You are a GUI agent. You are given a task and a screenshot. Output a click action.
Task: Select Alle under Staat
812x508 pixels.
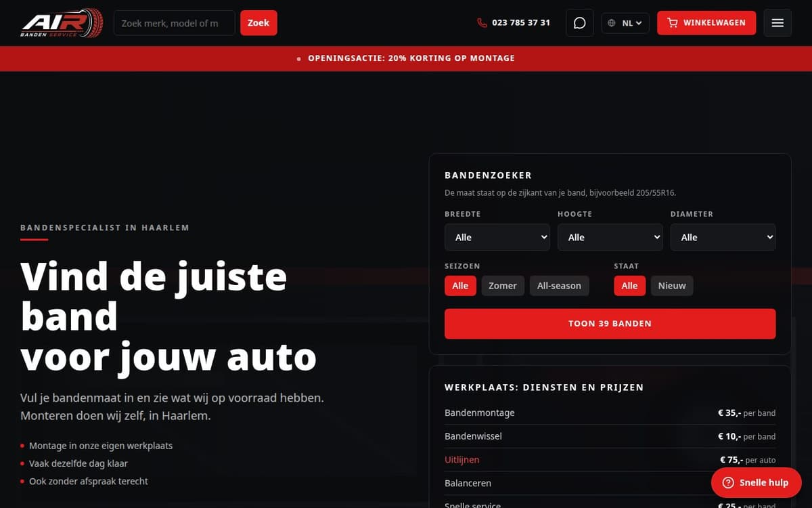(x=630, y=285)
